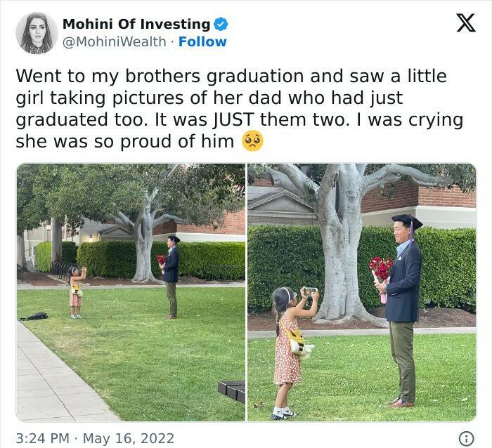Open the right close-up graduation photo
The width and height of the screenshot is (492, 448).
[x=361, y=292]
